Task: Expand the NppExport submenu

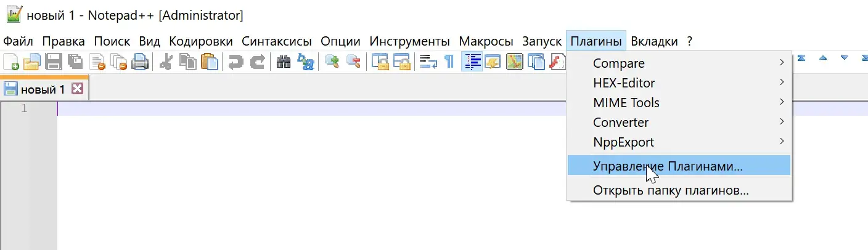Action: coord(679,142)
